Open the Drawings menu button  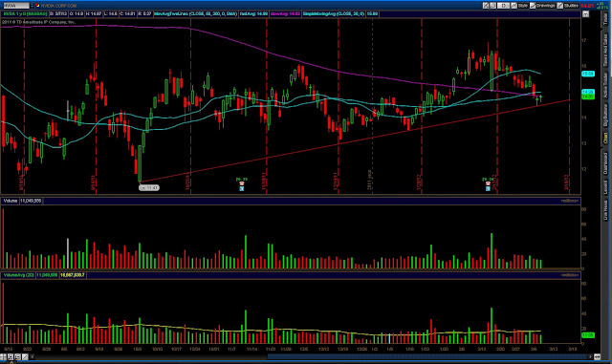[545, 6]
